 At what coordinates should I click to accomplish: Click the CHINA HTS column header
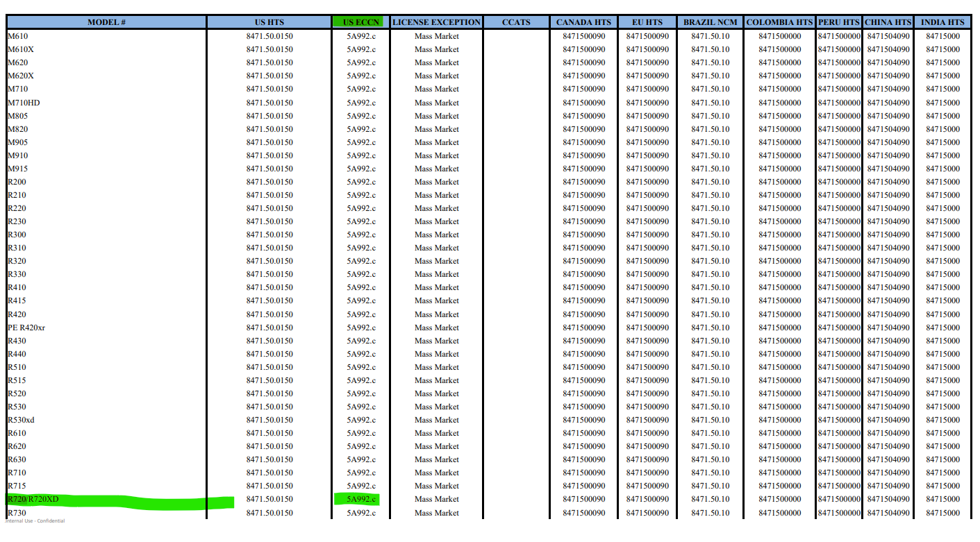(x=888, y=22)
